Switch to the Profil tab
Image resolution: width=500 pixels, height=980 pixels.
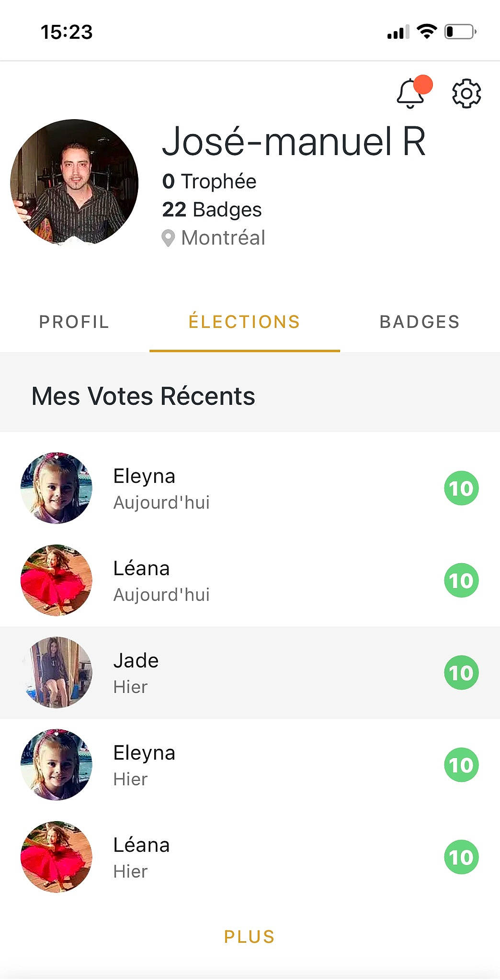[x=74, y=322]
